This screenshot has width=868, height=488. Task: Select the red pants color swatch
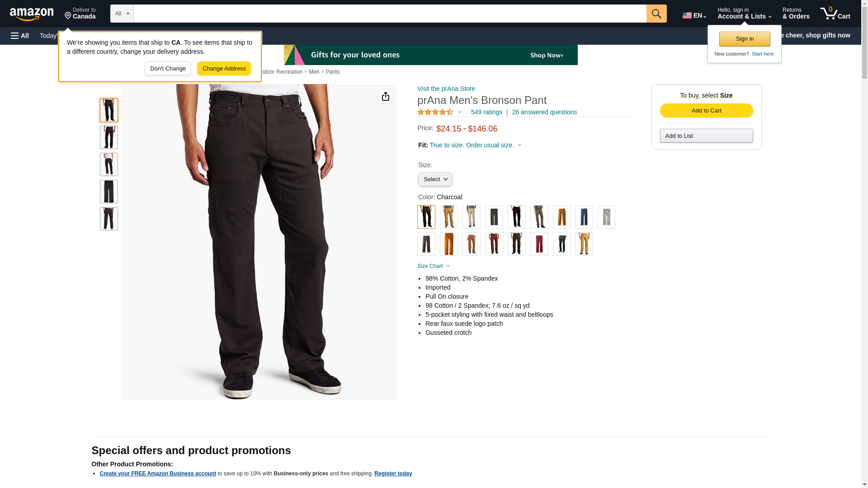[539, 244]
